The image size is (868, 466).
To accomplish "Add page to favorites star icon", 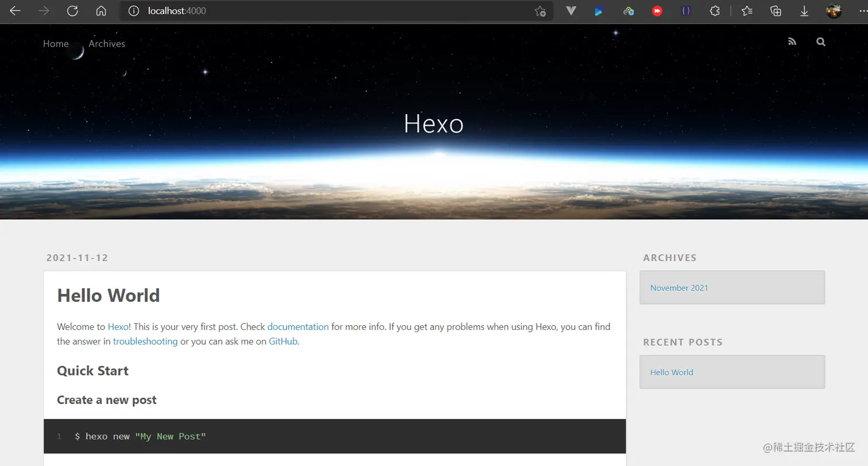I will [540, 11].
